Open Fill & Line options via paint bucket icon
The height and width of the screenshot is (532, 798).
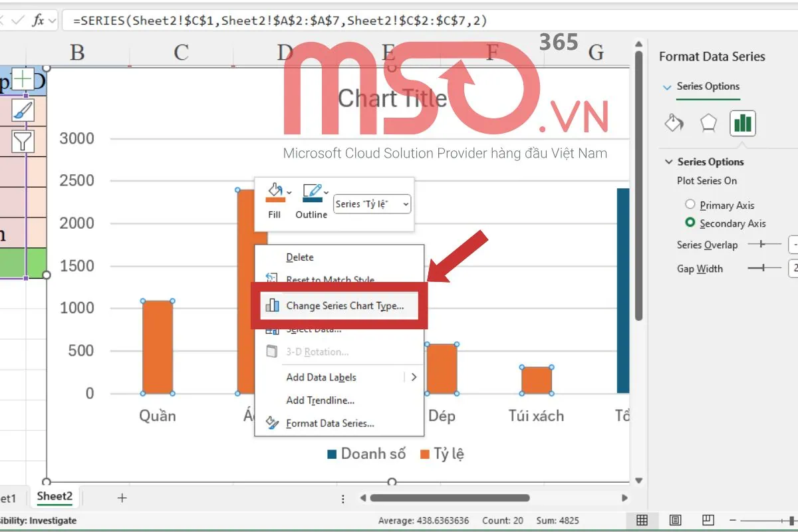(x=673, y=123)
